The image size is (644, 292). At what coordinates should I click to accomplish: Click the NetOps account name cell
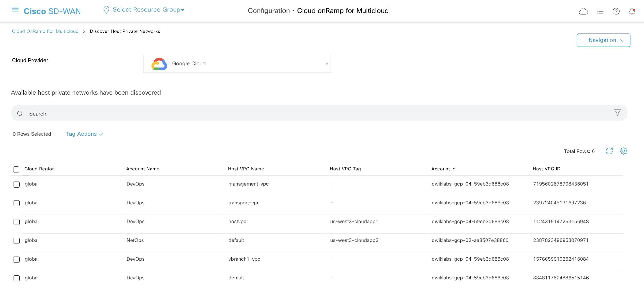135,240
